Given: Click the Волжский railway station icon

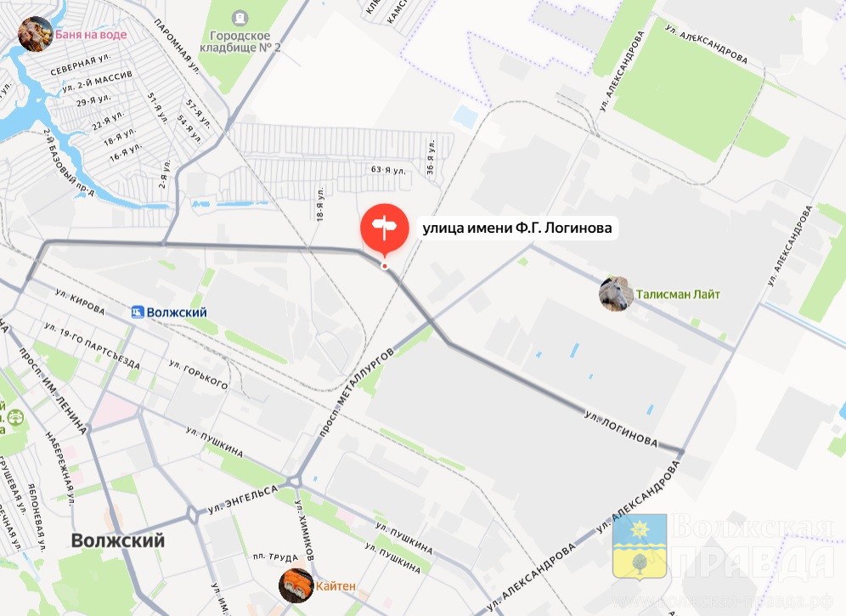Looking at the screenshot, I should point(138,312).
